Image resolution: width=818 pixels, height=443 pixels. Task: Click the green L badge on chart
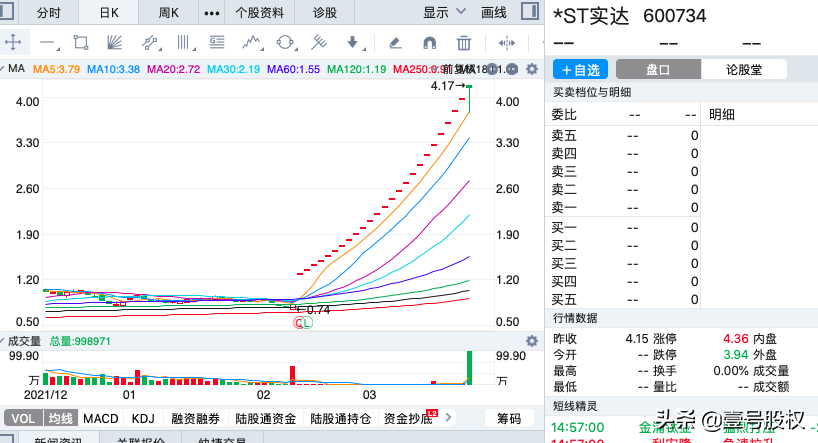[307, 323]
